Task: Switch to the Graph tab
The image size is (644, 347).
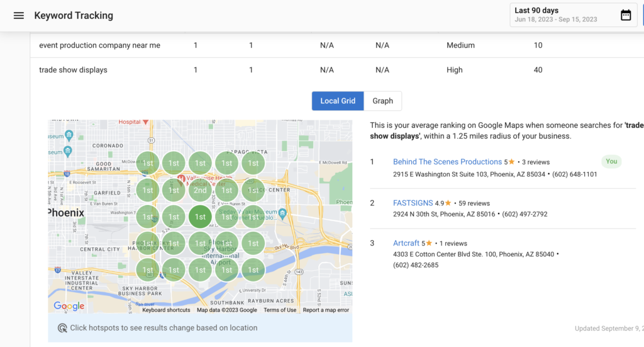Action: click(x=382, y=101)
